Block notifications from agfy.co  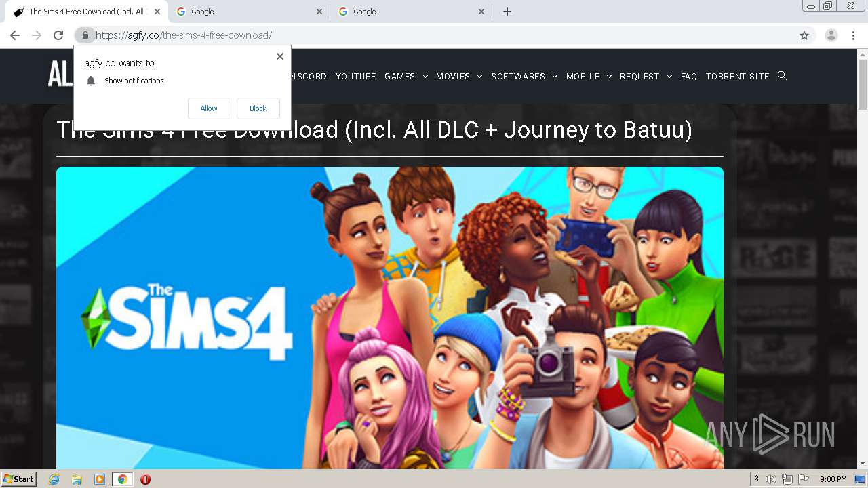click(258, 108)
